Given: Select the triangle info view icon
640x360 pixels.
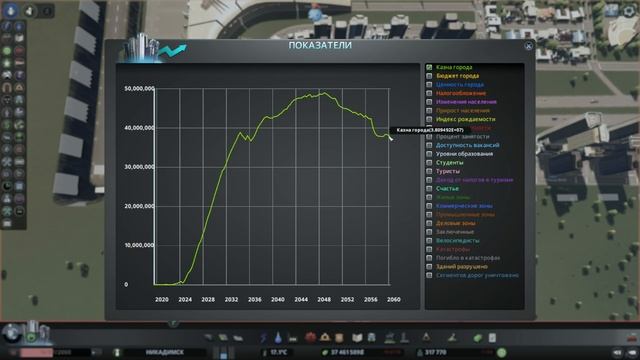Looking at the screenshot, I should tap(19, 87).
